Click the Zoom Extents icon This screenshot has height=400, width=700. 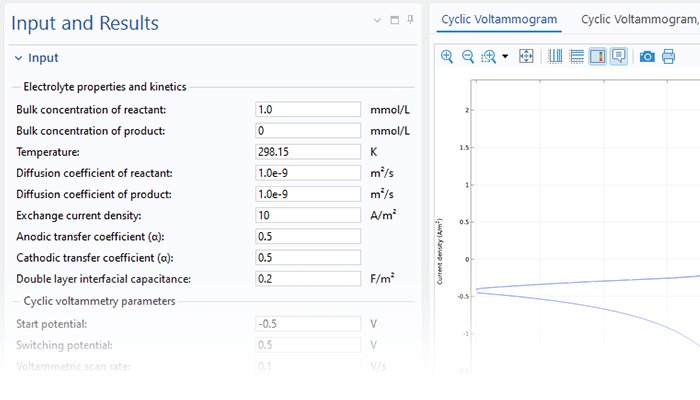pos(526,56)
